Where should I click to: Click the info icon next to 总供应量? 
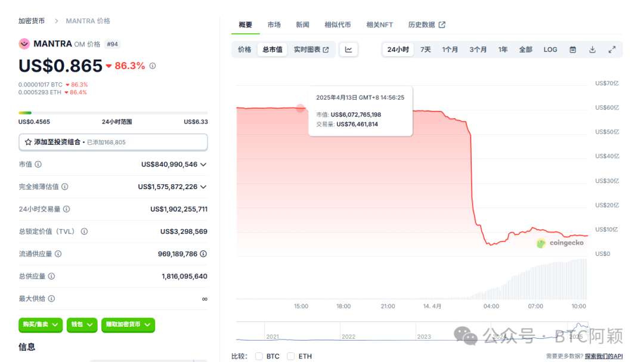(51, 276)
